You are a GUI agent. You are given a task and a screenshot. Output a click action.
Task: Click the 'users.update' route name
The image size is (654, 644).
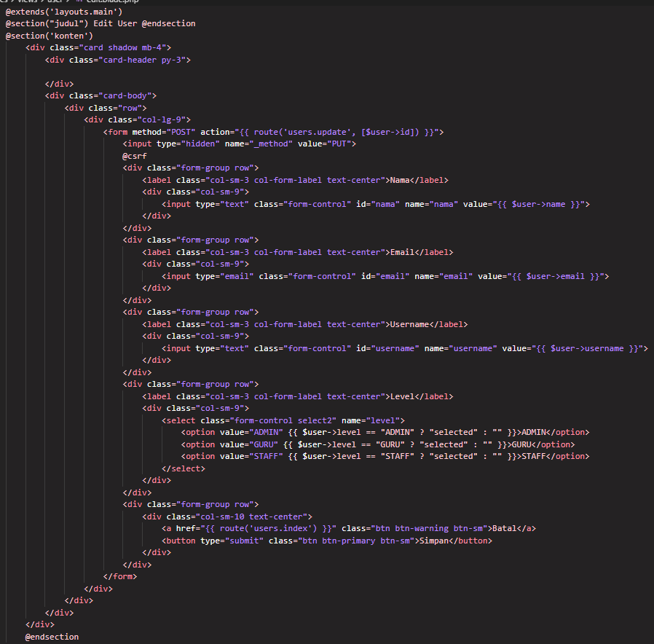(x=317, y=132)
